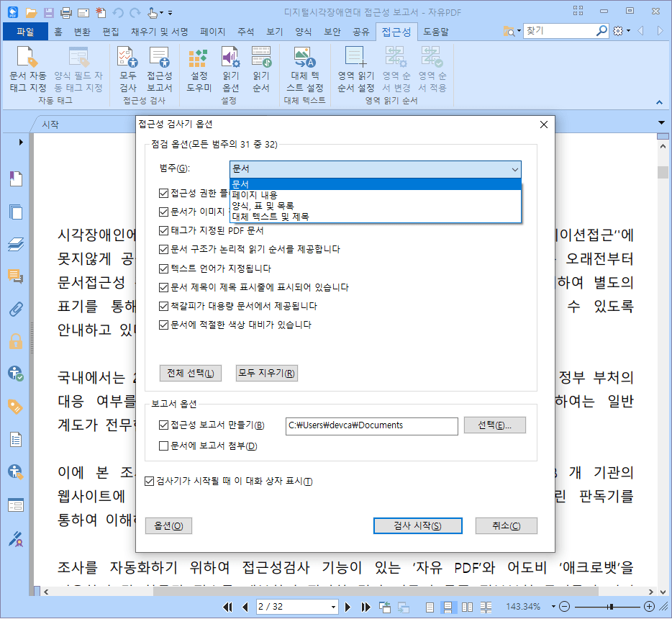This screenshot has height=619, width=672.
Task: Click the open folder icon in title bar
Action: click(x=31, y=13)
